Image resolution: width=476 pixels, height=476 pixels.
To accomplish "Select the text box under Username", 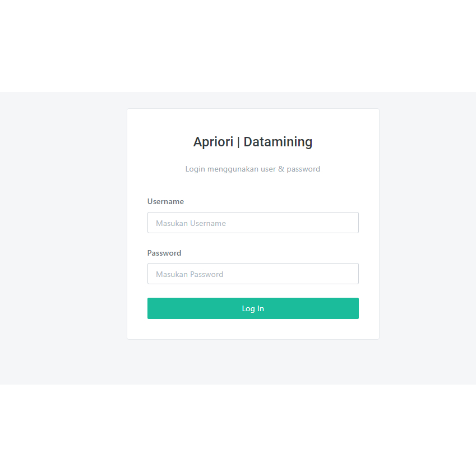I will click(253, 223).
